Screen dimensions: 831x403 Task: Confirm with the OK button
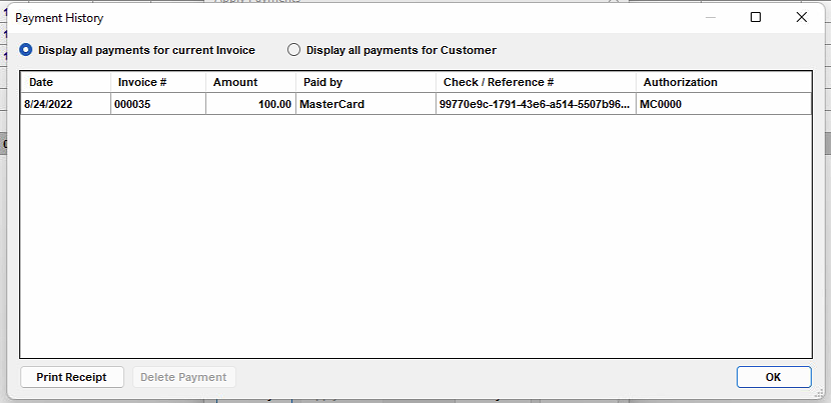(x=774, y=377)
